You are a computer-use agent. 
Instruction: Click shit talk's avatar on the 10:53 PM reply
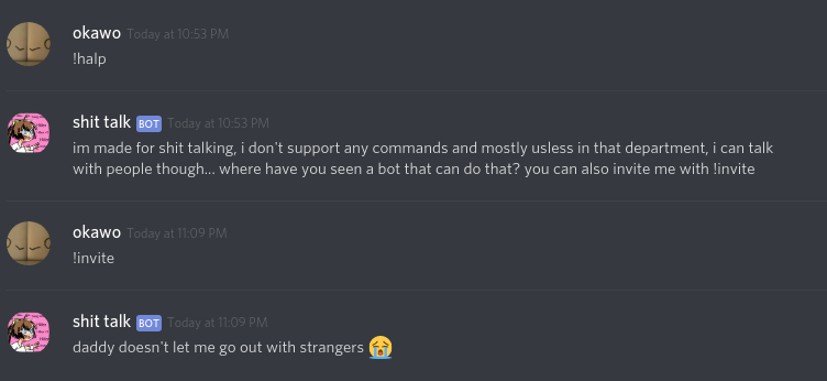coord(28,133)
